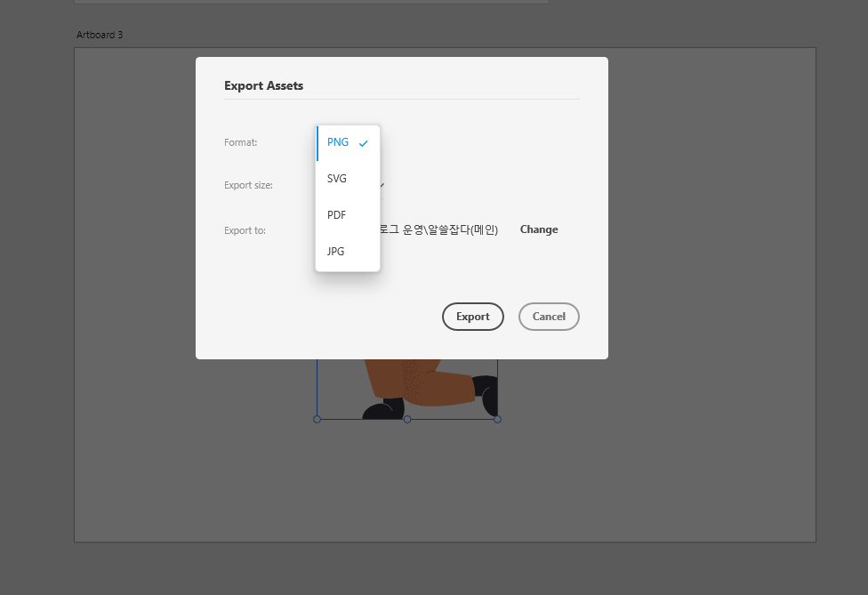Select PNG format option
868x595 pixels.
pos(348,143)
